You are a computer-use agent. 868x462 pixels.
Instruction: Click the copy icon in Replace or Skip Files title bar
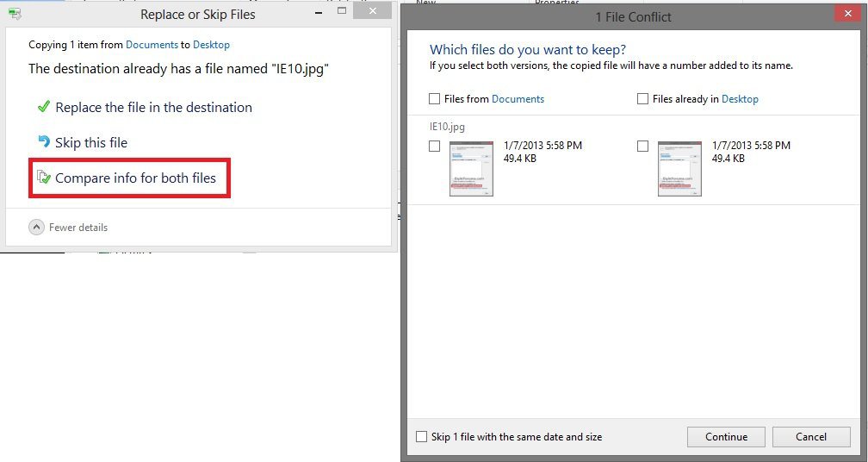(x=15, y=15)
